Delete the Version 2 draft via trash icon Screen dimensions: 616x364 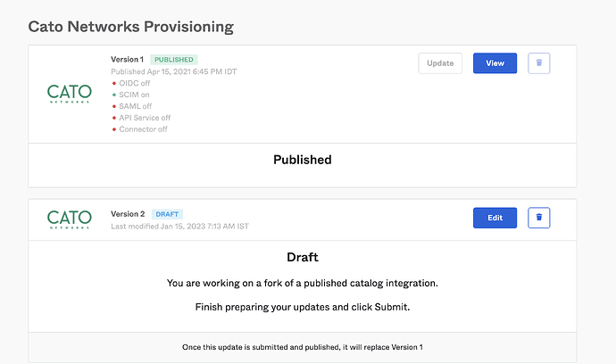538,218
